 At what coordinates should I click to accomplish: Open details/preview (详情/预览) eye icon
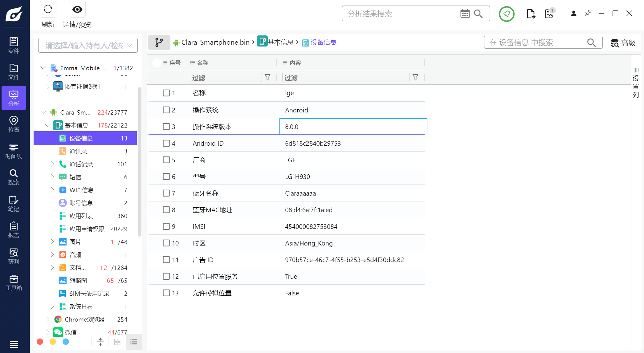[x=77, y=10]
